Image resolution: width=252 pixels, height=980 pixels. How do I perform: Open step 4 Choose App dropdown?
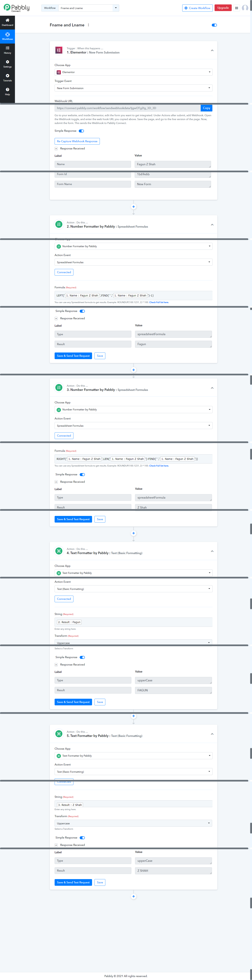pyautogui.click(x=133, y=573)
